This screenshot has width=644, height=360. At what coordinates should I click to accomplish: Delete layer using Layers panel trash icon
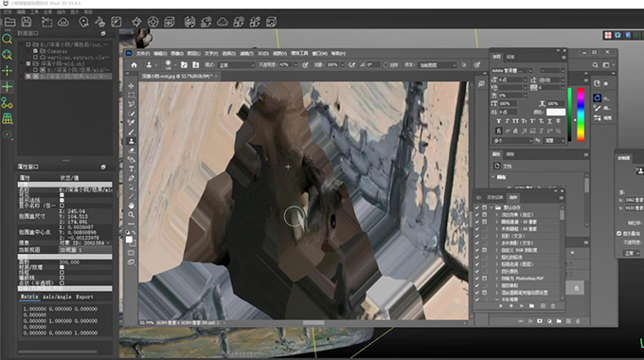point(578,321)
